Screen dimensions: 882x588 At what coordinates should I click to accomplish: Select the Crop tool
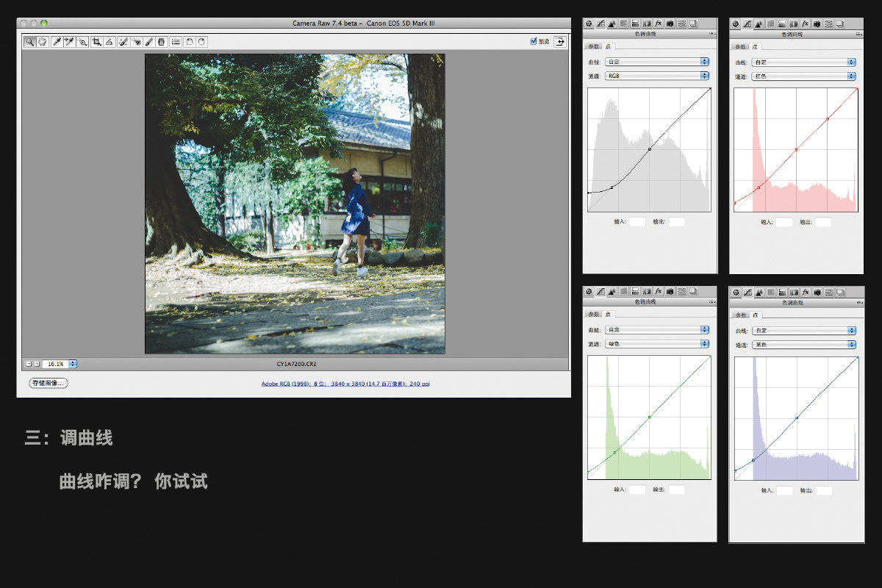96,42
